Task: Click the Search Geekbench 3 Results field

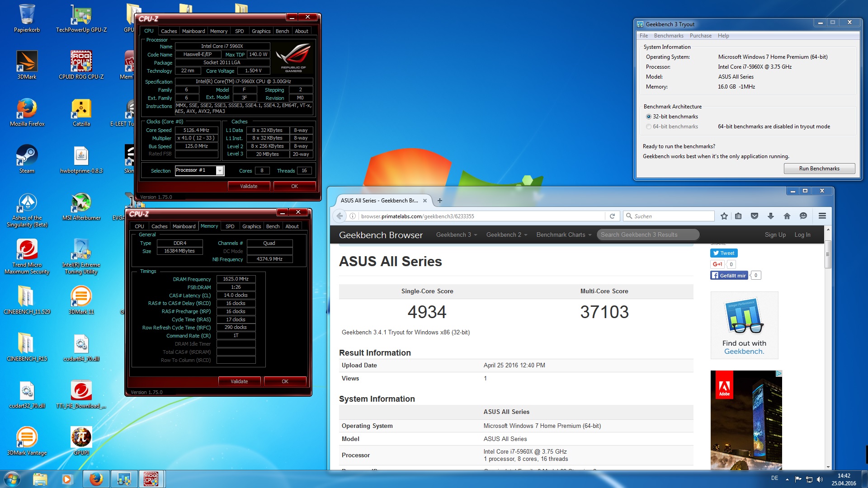Action: (x=648, y=235)
